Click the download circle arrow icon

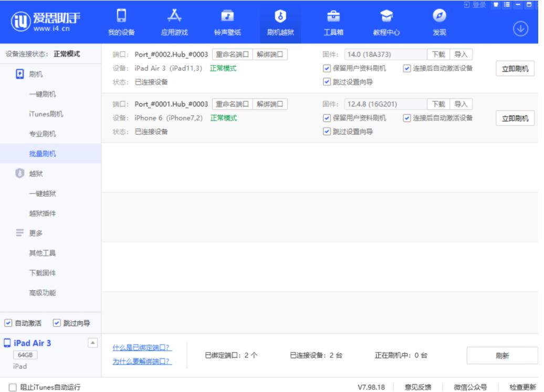pyautogui.click(x=520, y=29)
